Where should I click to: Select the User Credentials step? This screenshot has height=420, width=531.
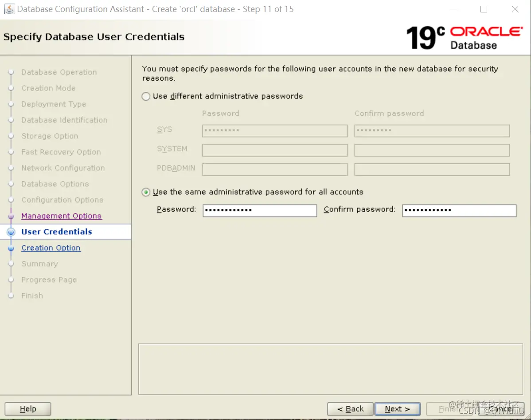57,232
